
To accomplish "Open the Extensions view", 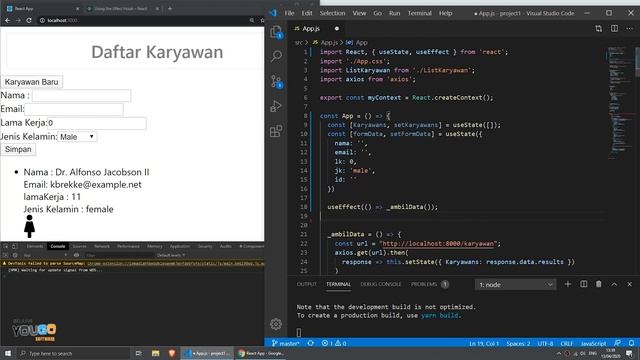I will coord(276,131).
